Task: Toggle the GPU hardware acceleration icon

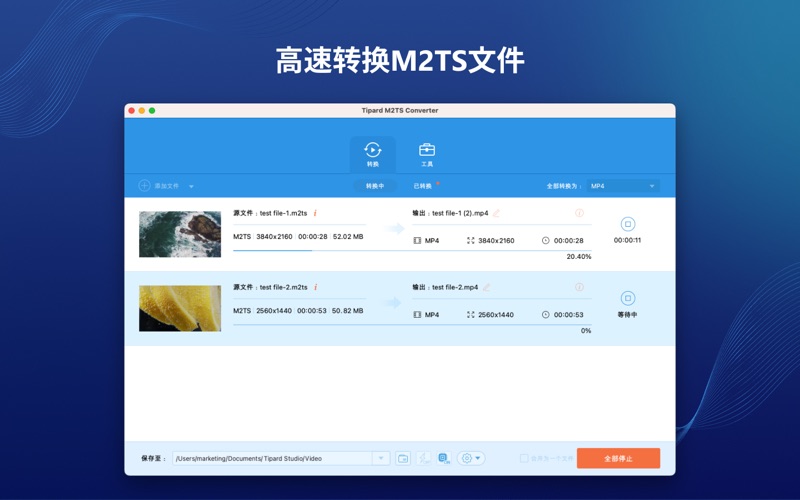Action: coord(444,458)
